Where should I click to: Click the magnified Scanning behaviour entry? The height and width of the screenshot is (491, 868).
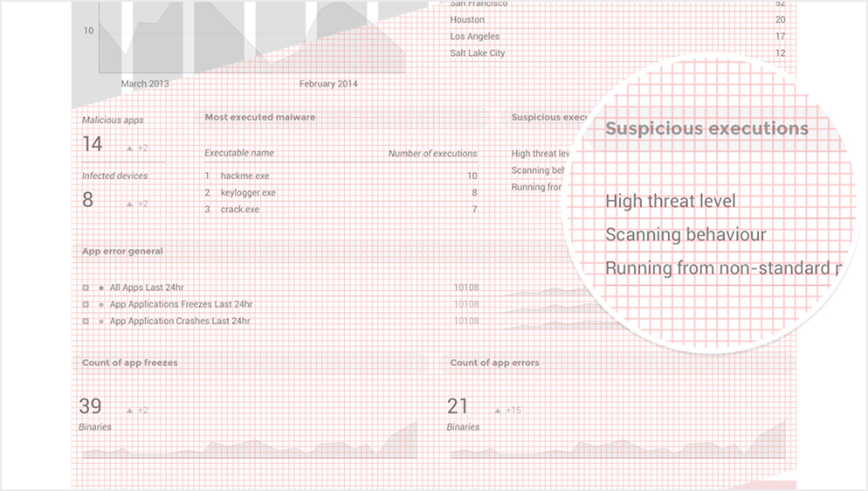pos(685,235)
